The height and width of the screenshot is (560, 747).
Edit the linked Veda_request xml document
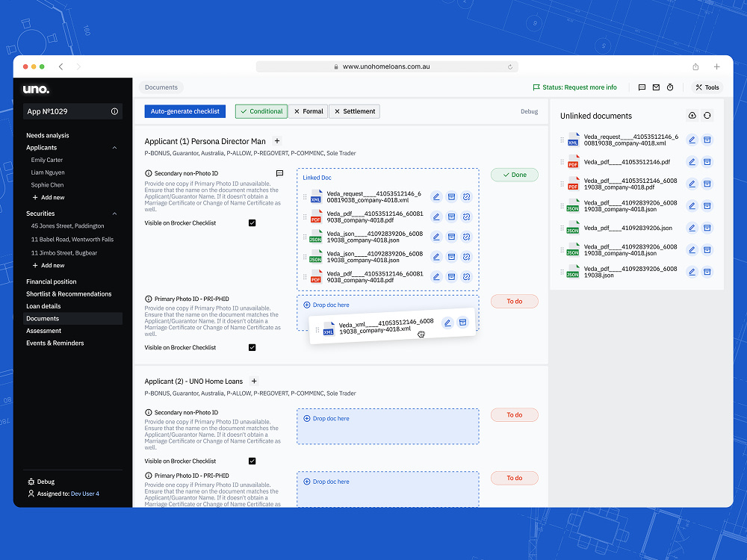tap(436, 196)
